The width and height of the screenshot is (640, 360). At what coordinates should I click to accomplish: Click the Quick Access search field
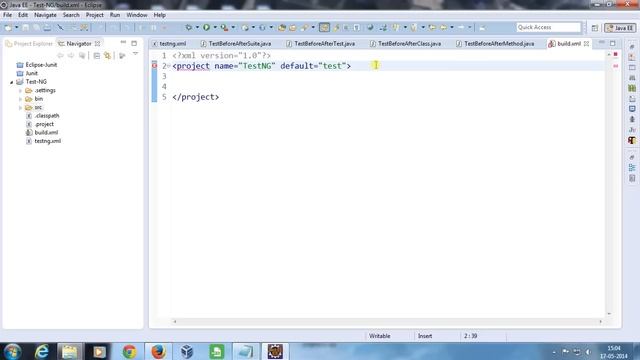548,27
